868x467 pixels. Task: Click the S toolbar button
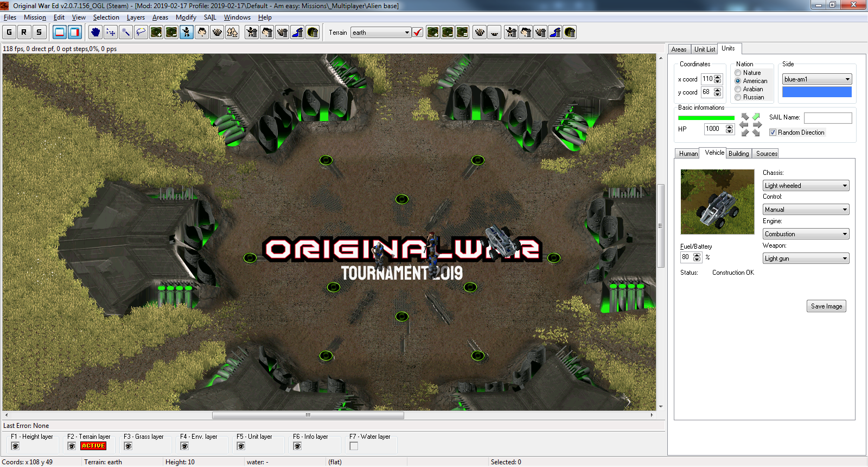click(39, 32)
